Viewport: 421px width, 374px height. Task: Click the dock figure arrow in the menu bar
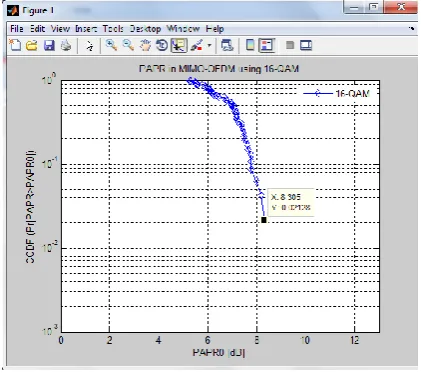tap(412, 29)
